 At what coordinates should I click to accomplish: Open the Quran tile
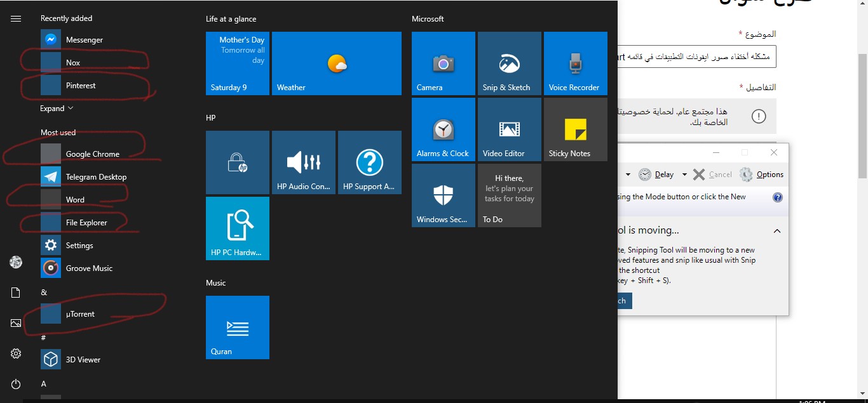click(238, 327)
